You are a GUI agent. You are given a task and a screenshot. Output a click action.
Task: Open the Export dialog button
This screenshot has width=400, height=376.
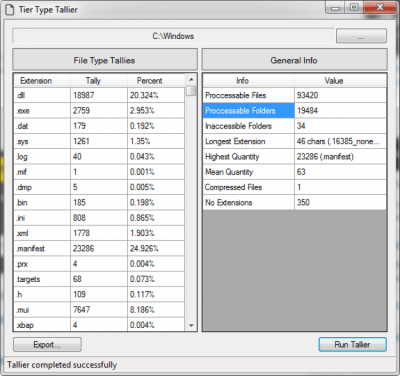[x=47, y=344]
